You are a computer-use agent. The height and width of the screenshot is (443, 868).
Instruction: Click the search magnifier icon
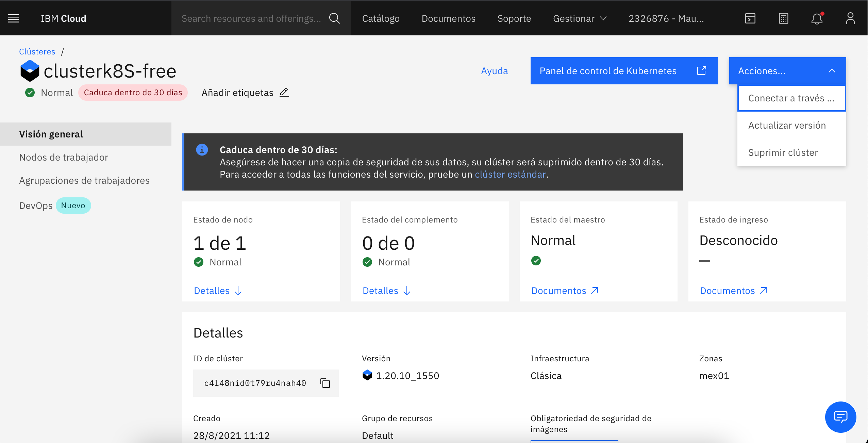[335, 18]
